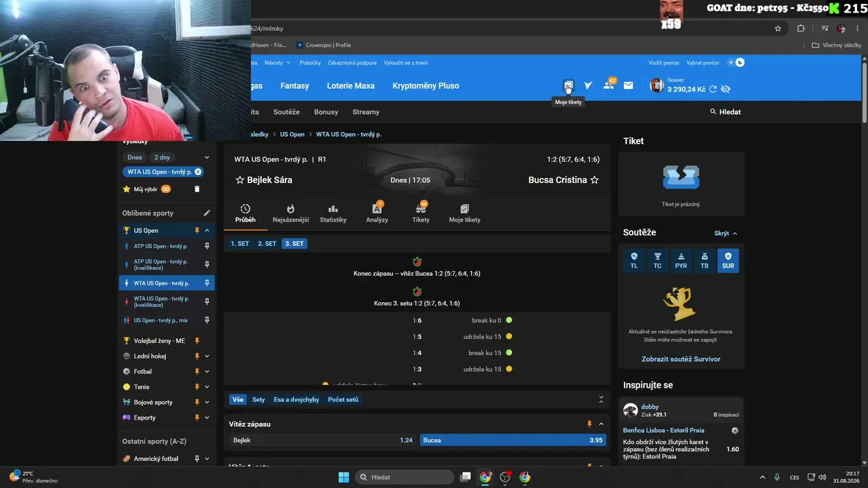Remove the WTA US Open filter chip
The height and width of the screenshot is (488, 868).
198,172
